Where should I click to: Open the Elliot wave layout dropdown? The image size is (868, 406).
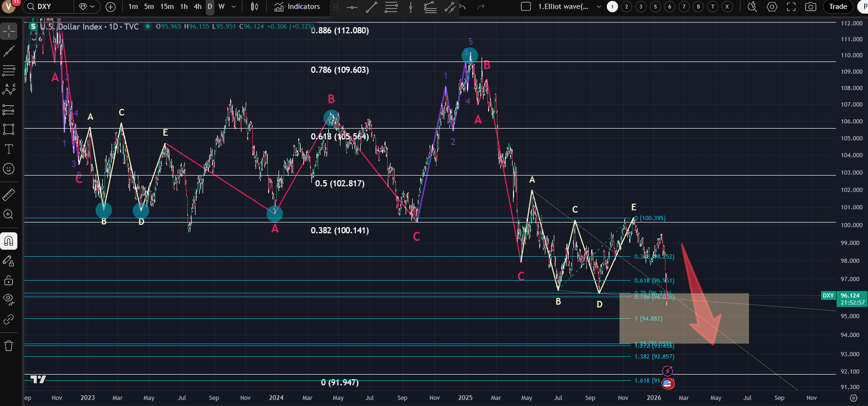[x=599, y=7]
